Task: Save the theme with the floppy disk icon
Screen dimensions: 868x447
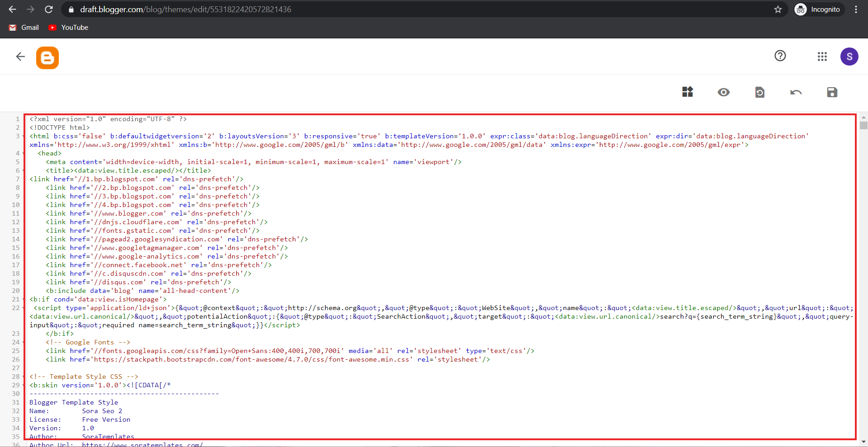Action: coord(832,92)
